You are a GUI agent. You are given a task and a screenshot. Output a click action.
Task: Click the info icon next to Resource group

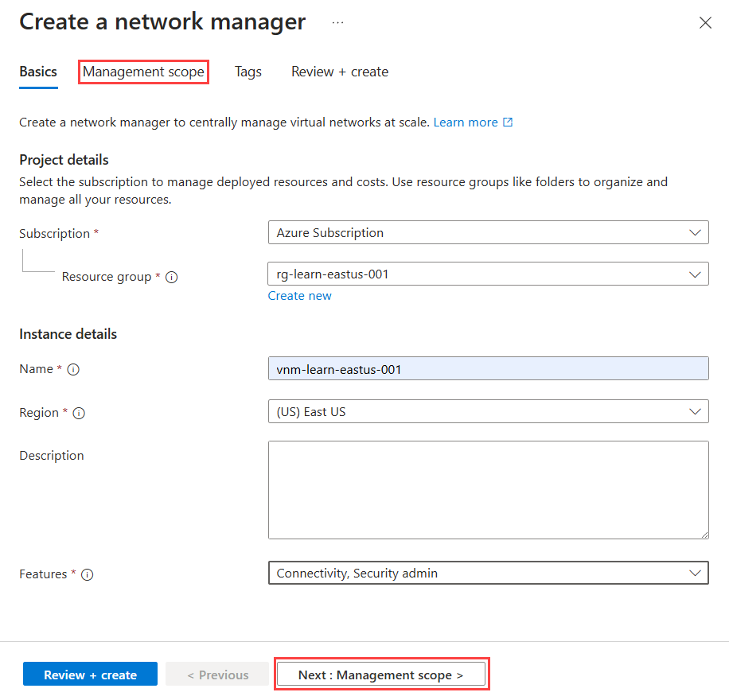click(x=171, y=276)
